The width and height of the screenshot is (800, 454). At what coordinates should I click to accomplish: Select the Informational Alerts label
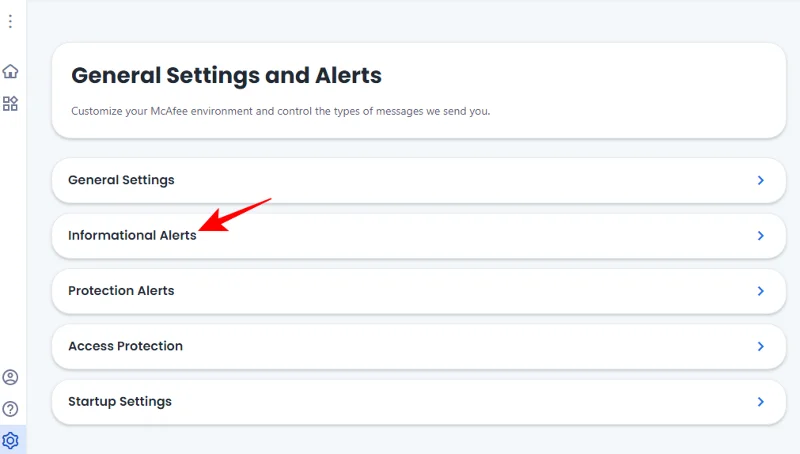pyautogui.click(x=132, y=236)
